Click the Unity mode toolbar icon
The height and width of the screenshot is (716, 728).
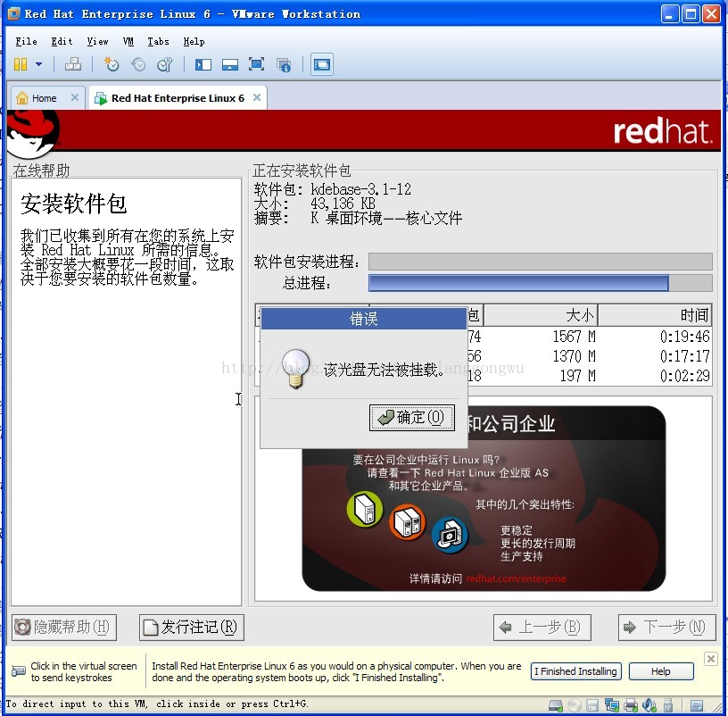(x=284, y=65)
